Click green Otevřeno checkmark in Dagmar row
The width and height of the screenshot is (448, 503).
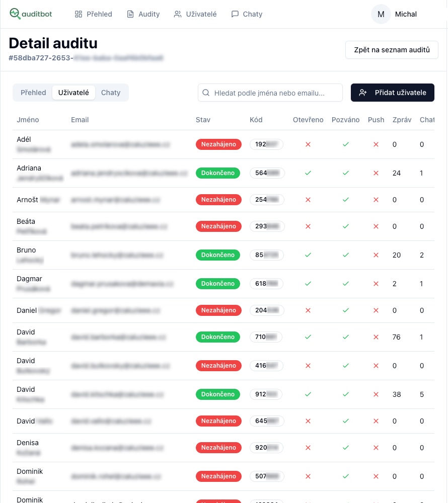(308, 284)
